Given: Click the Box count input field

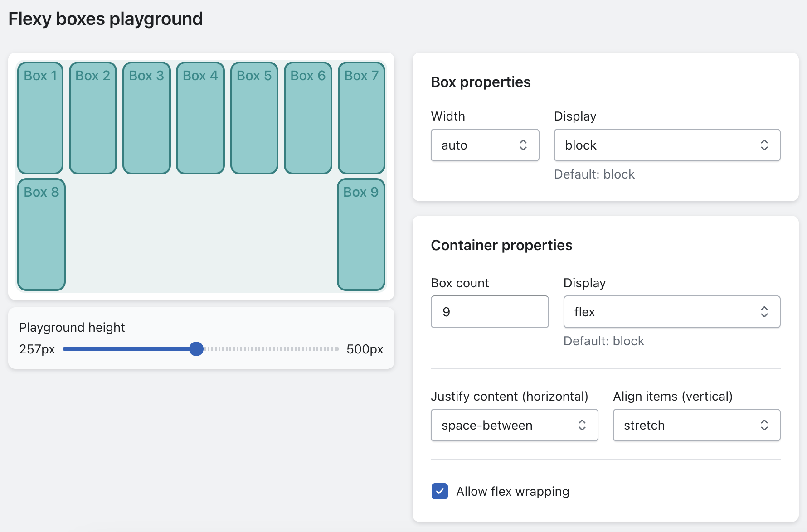Looking at the screenshot, I should [489, 312].
